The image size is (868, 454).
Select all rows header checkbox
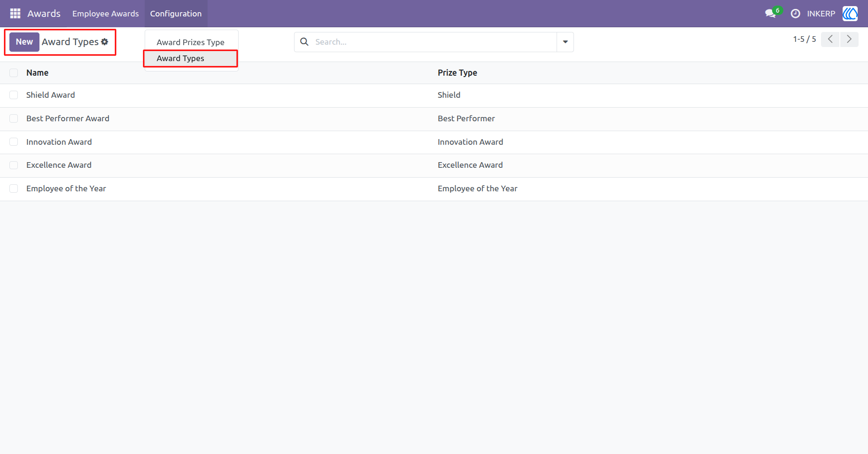click(14, 73)
